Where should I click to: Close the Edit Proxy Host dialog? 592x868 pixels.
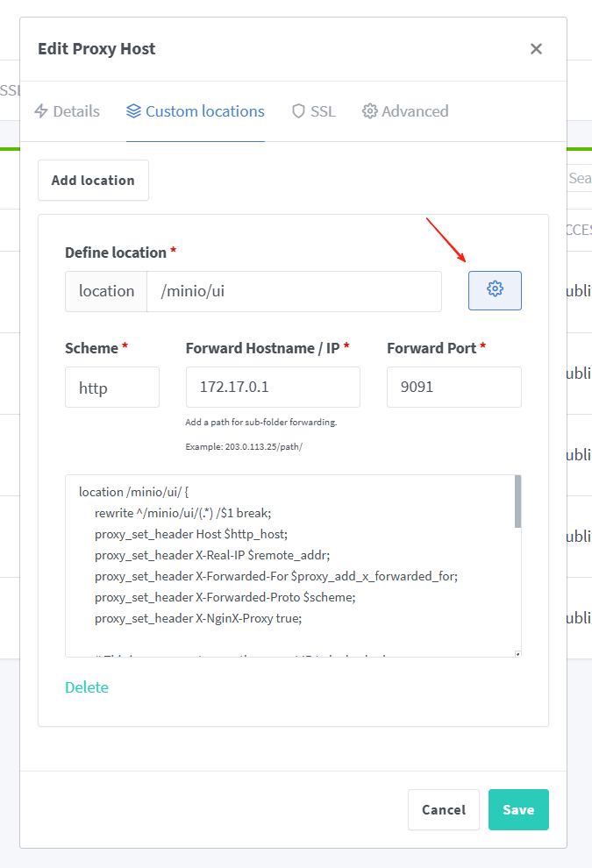point(536,49)
